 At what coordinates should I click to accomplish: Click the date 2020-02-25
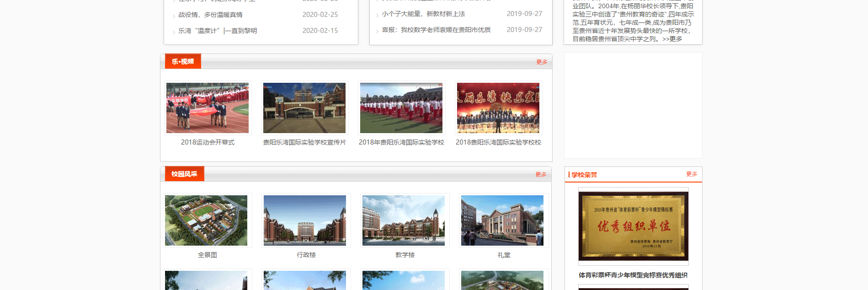320,15
